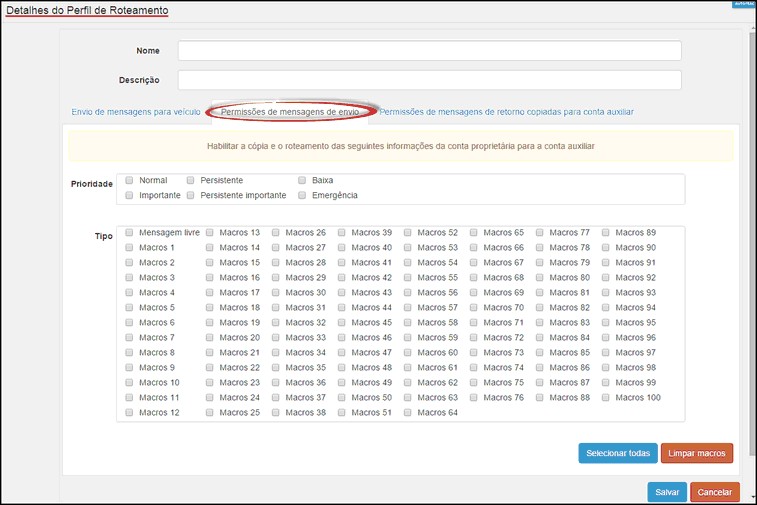The height and width of the screenshot is (505, 757).
Task: Check the Macros 86 checkbox
Action: coord(539,367)
